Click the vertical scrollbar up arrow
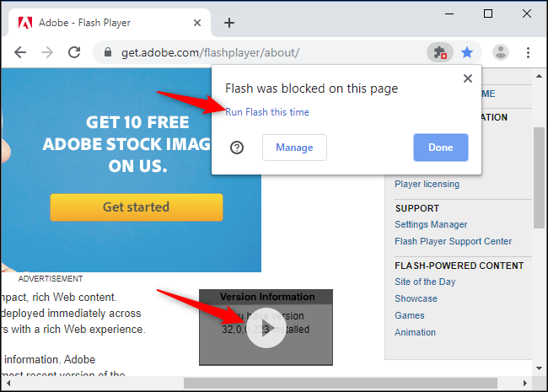548x392 pixels. 540,76
